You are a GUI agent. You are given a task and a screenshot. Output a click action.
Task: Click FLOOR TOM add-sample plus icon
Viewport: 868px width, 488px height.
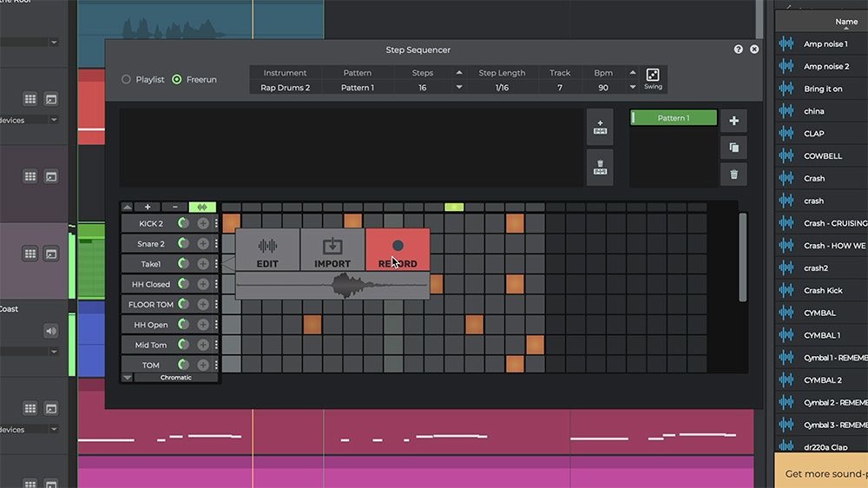coord(203,304)
